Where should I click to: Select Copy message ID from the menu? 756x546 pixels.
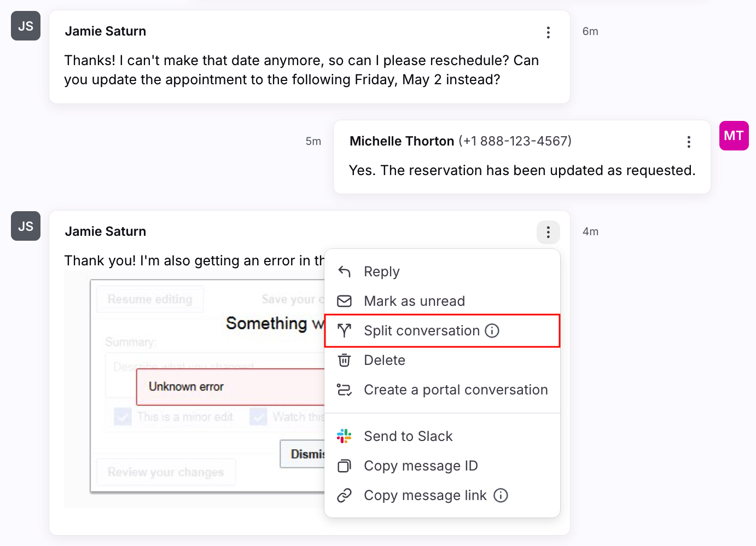point(421,466)
